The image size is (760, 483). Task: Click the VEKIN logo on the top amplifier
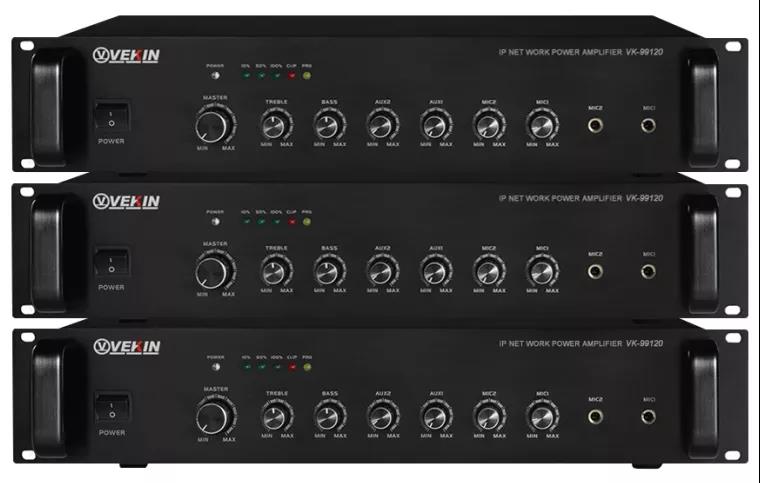click(x=126, y=56)
